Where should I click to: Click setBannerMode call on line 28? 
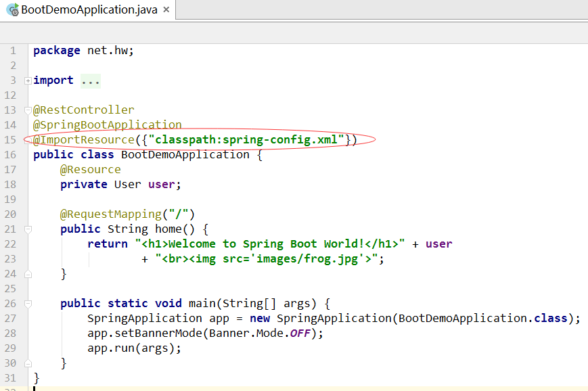[x=158, y=333]
